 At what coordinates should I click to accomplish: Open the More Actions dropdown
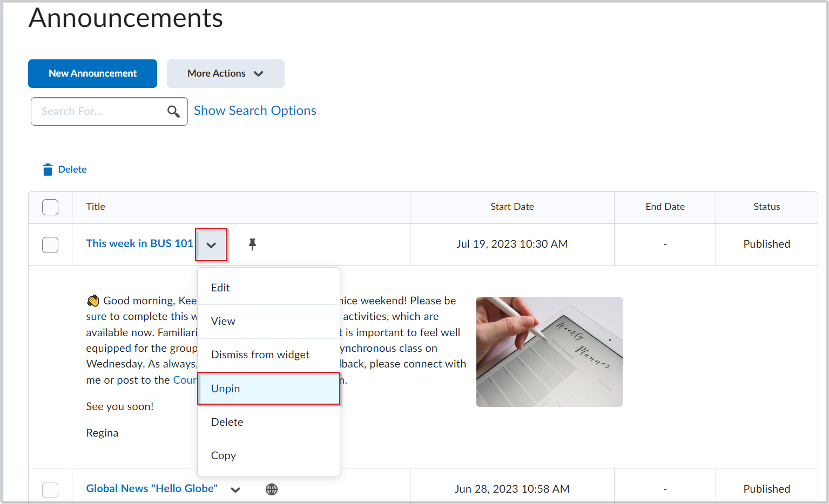point(225,73)
